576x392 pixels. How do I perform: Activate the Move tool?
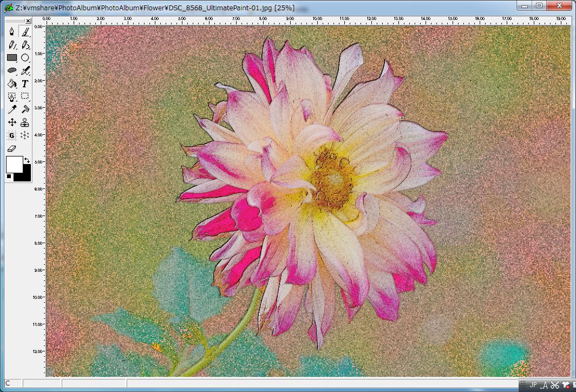tap(12, 122)
